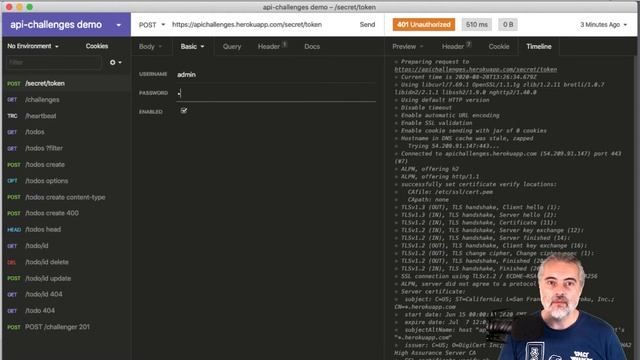Screen dimensions: 640x360
Task: Send the request
Action: [x=367, y=24]
